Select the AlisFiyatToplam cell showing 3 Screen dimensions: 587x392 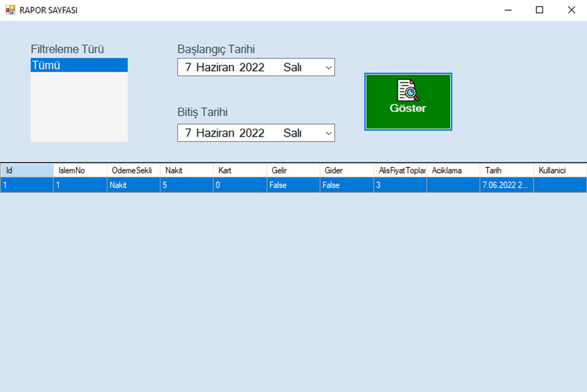400,185
